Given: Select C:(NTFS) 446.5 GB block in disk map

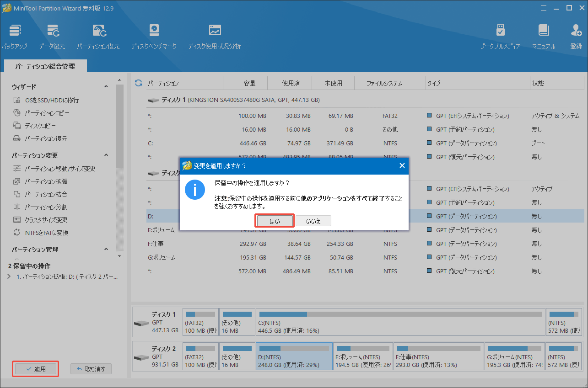Looking at the screenshot, I should tap(400, 323).
